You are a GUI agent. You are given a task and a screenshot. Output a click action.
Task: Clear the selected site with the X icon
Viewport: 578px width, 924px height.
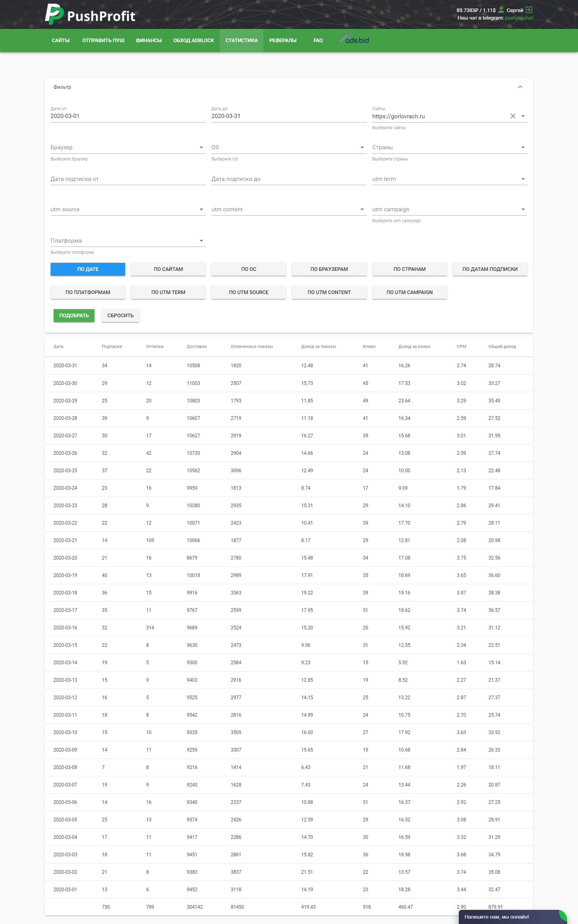[513, 116]
